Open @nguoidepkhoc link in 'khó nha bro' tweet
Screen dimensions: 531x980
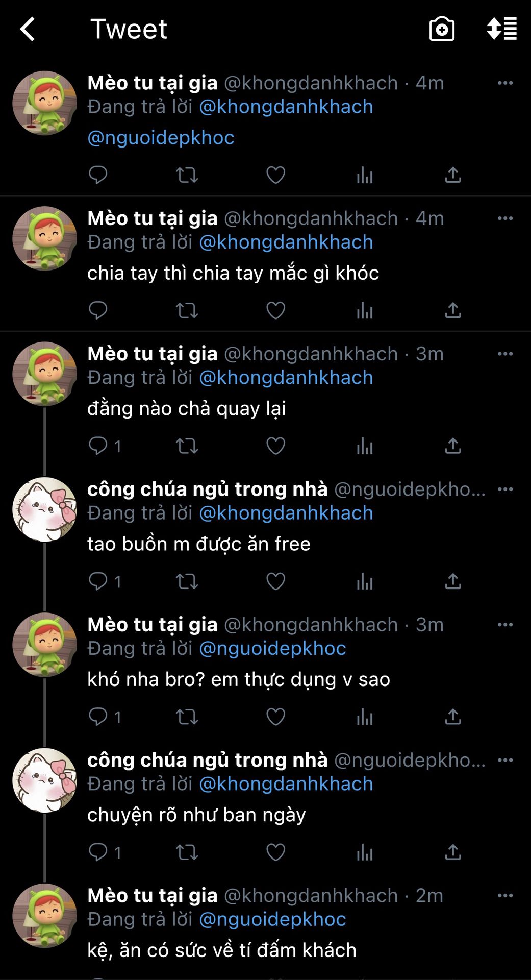click(x=272, y=649)
